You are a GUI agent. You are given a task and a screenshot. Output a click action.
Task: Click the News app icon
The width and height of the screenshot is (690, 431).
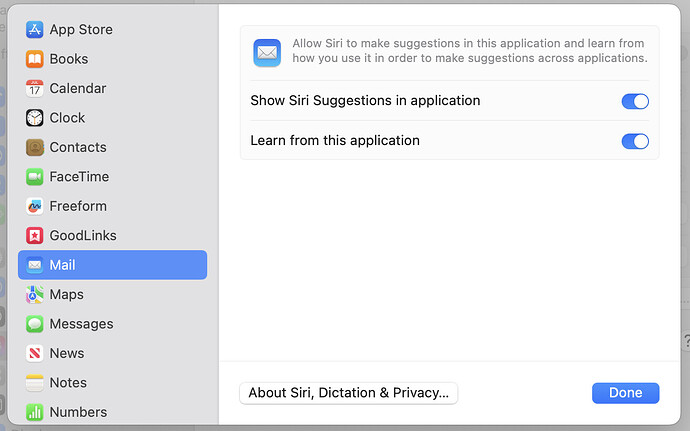pos(34,353)
